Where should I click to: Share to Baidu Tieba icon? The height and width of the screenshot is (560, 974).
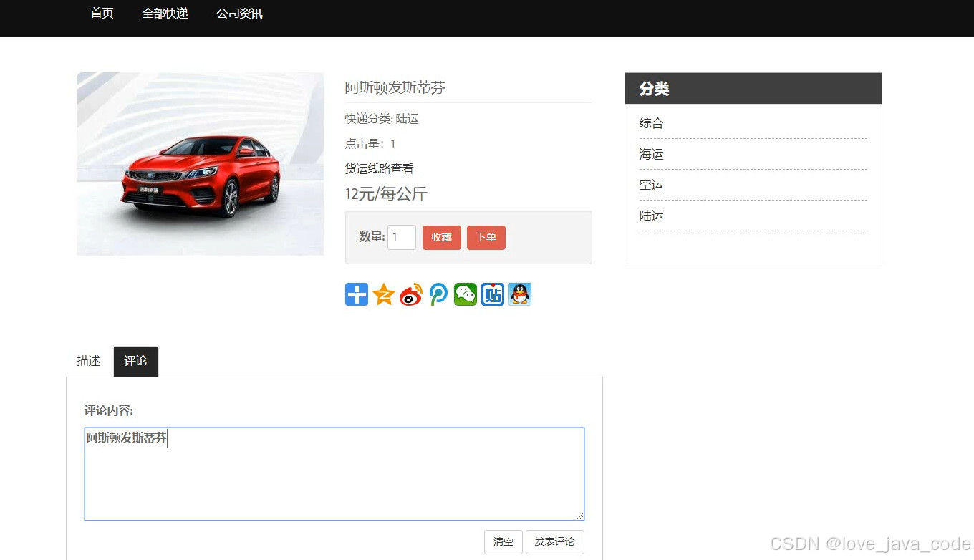(493, 294)
